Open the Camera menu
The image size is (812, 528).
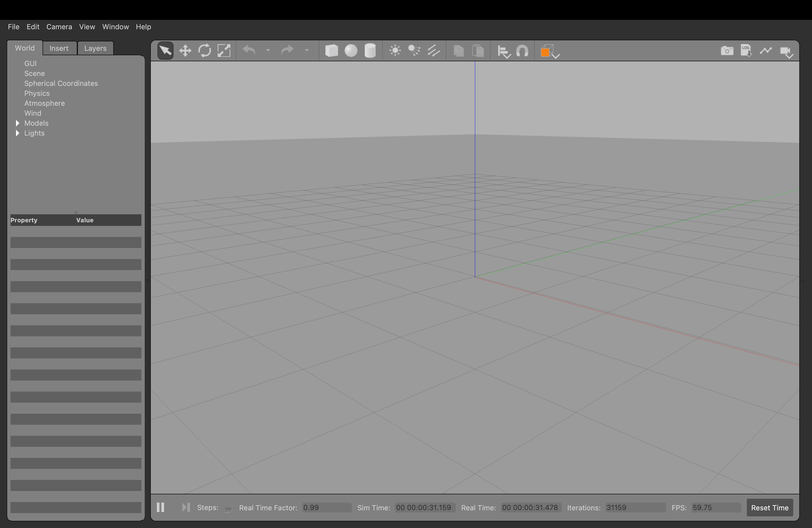tap(59, 27)
